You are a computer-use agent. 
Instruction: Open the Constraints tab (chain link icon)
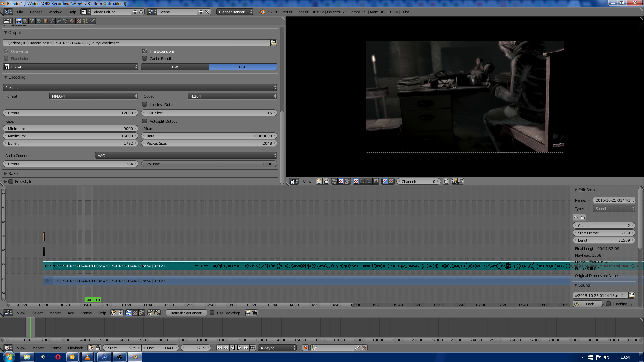[x=52, y=21]
